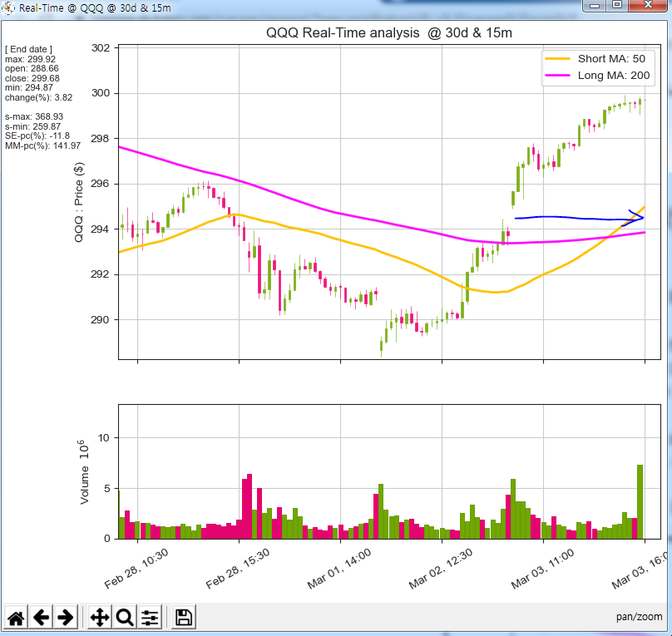Minimize the Real-Time QQQ window
Viewport: 672px width, 636px height.
tap(595, 6)
